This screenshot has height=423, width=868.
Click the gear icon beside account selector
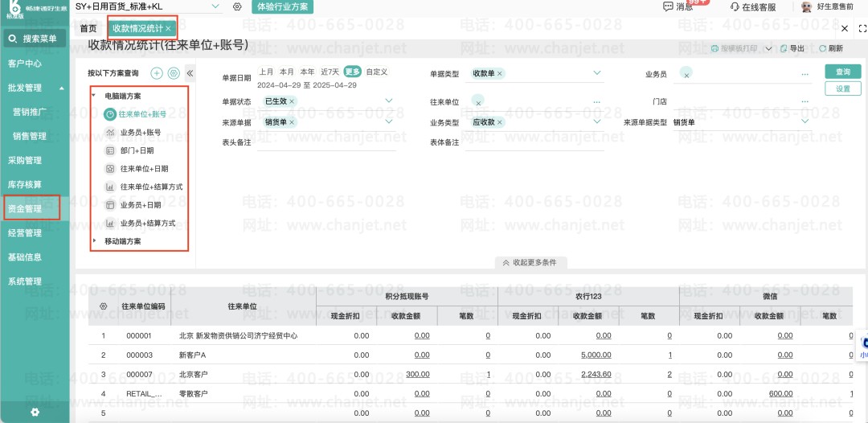click(237, 6)
